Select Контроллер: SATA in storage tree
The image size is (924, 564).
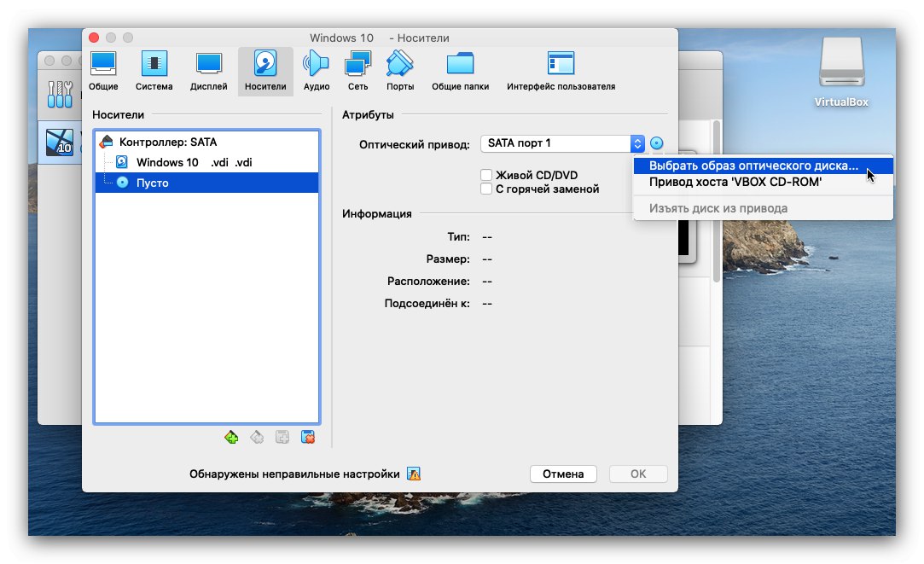206,142
